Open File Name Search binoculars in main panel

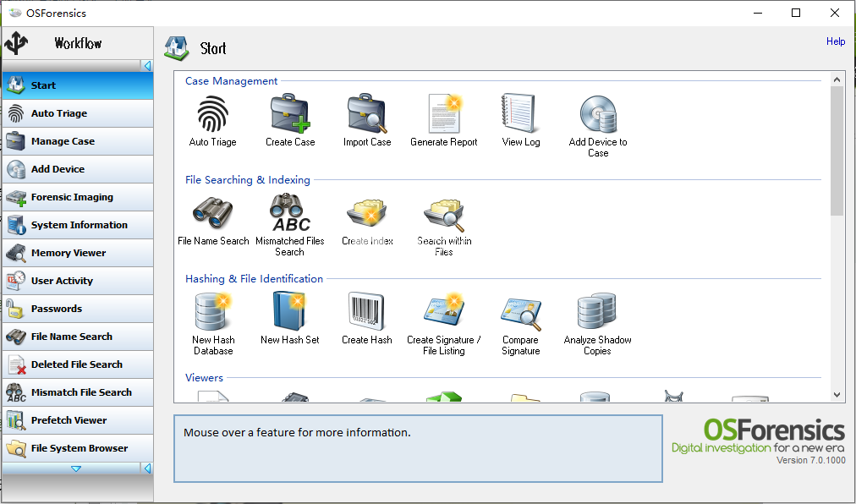(213, 212)
